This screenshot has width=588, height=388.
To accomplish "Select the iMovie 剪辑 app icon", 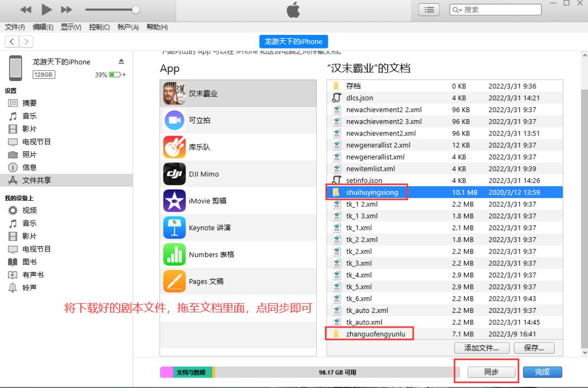I will point(174,201).
